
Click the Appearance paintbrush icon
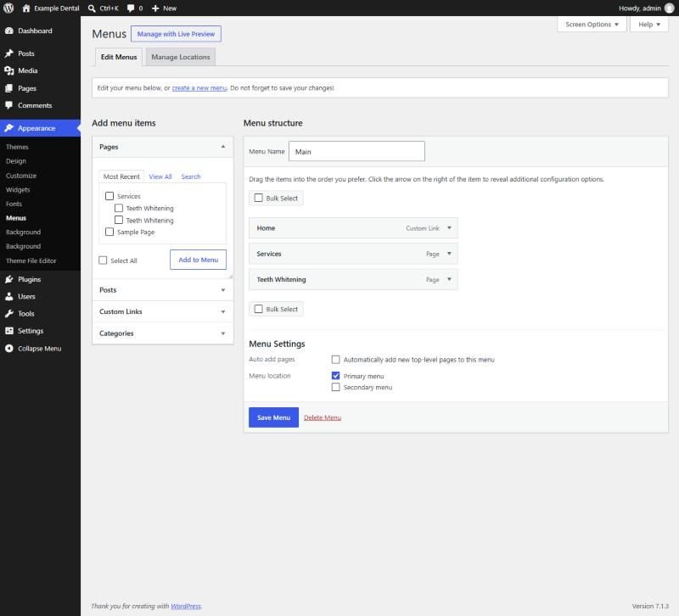[9, 128]
